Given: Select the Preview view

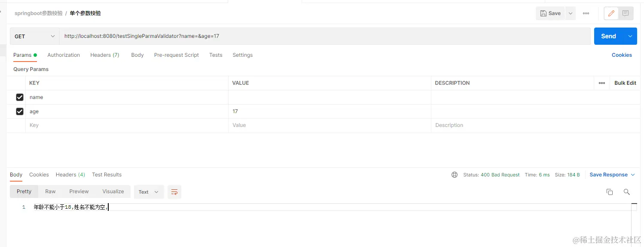Looking at the screenshot, I should 79,191.
